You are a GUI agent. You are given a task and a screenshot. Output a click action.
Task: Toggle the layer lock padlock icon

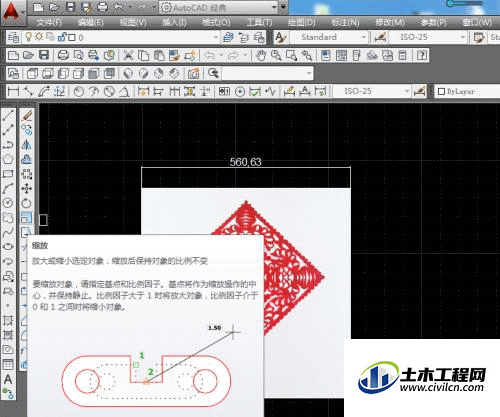(x=61, y=37)
